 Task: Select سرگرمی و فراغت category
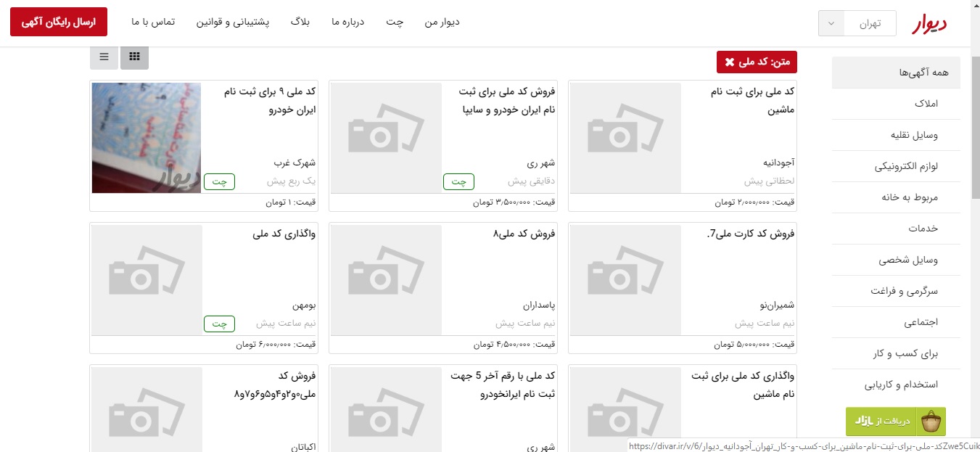pyautogui.click(x=896, y=291)
